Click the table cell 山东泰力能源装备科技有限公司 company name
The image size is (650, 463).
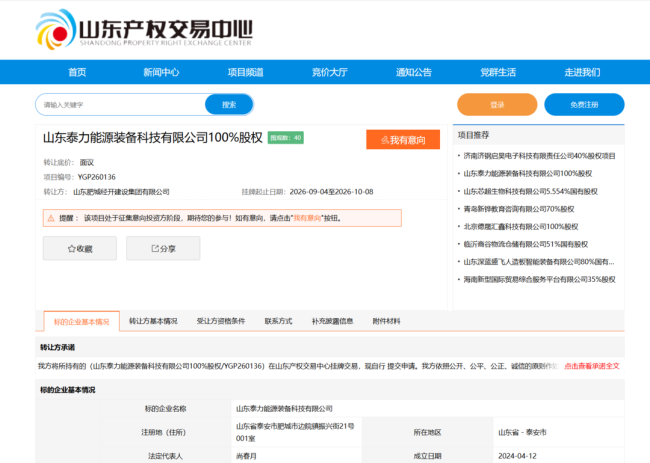[284, 409]
